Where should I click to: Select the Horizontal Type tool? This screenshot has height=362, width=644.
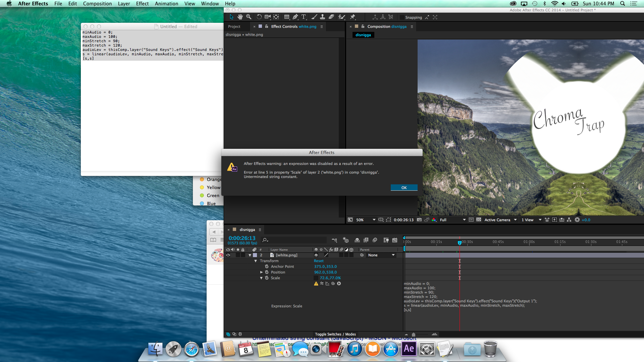click(x=304, y=17)
